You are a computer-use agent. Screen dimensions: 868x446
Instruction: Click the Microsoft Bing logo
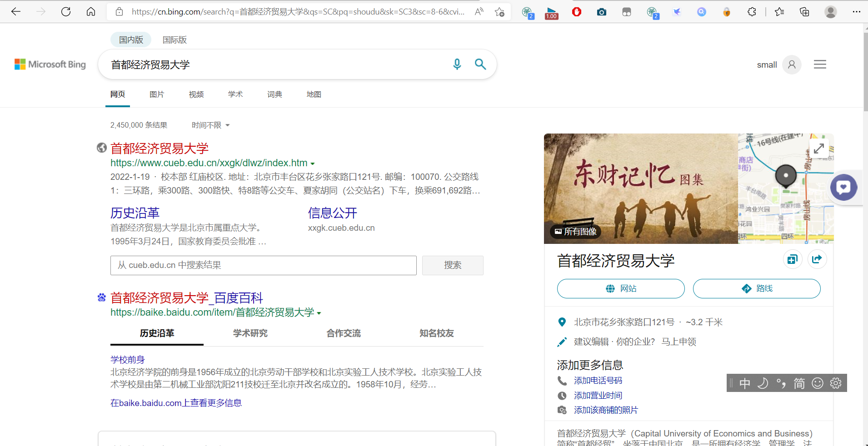tap(50, 64)
